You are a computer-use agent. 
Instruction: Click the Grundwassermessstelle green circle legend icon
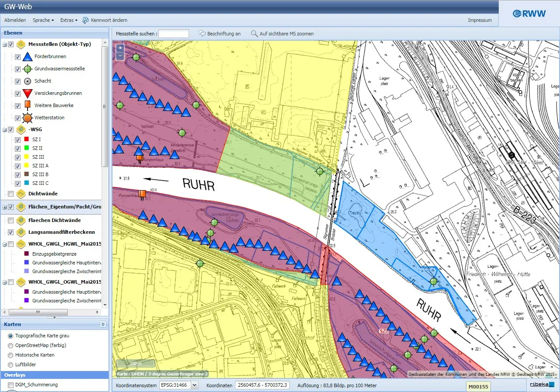27,69
